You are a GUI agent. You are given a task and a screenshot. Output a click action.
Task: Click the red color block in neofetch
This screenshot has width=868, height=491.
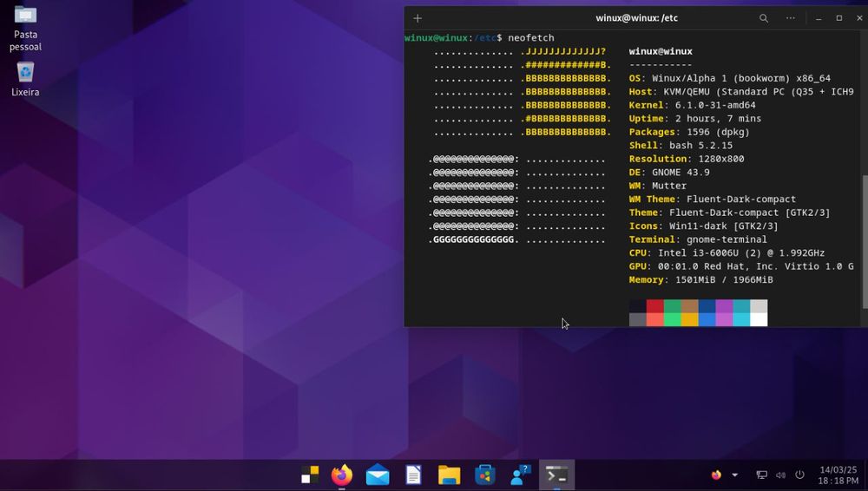point(654,306)
